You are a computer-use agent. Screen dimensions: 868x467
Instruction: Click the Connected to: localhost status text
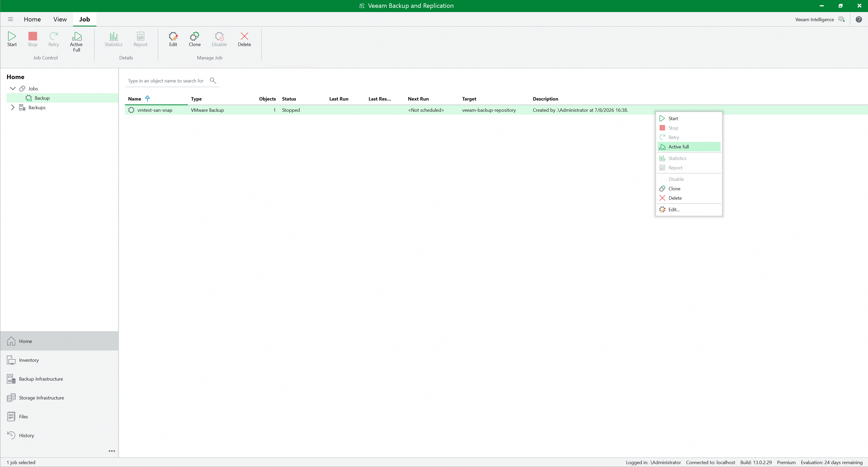710,462
